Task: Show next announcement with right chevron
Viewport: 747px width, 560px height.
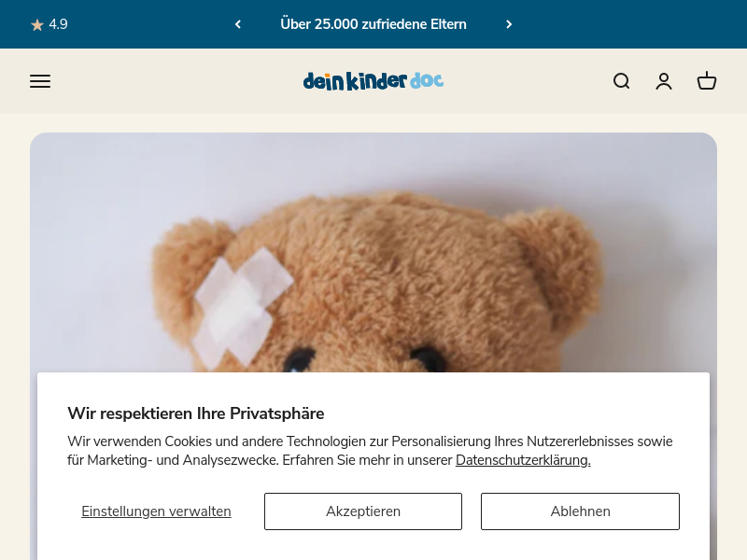Action: pos(509,24)
